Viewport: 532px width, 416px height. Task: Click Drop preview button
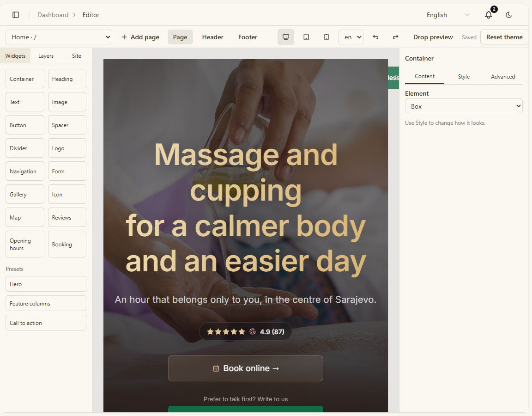pyautogui.click(x=433, y=37)
